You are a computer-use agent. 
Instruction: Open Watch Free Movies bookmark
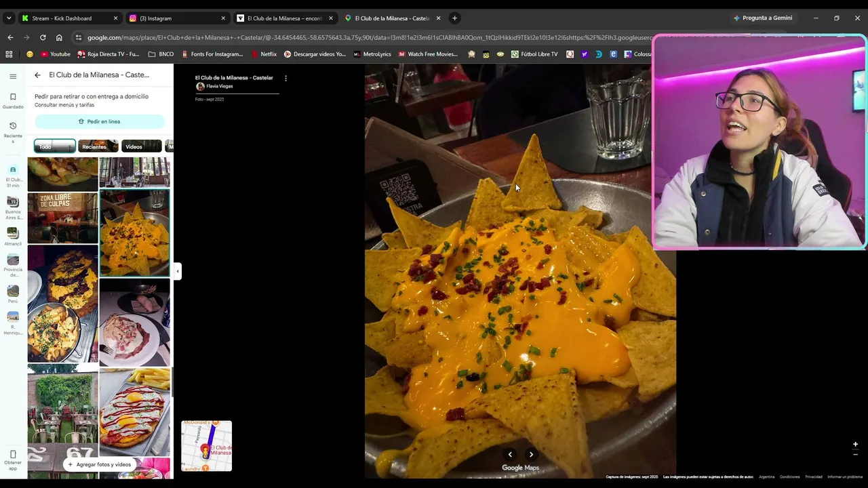coord(428,54)
